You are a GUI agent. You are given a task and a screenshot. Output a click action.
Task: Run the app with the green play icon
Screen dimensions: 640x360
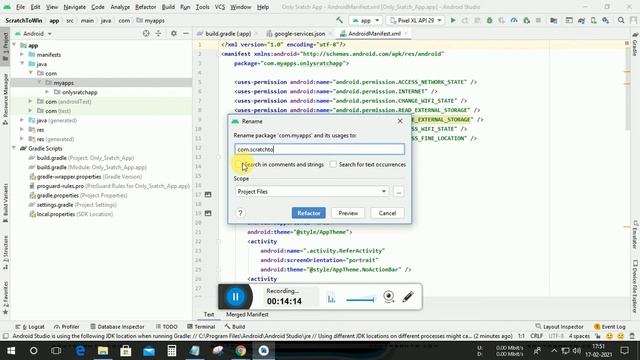[x=453, y=20]
